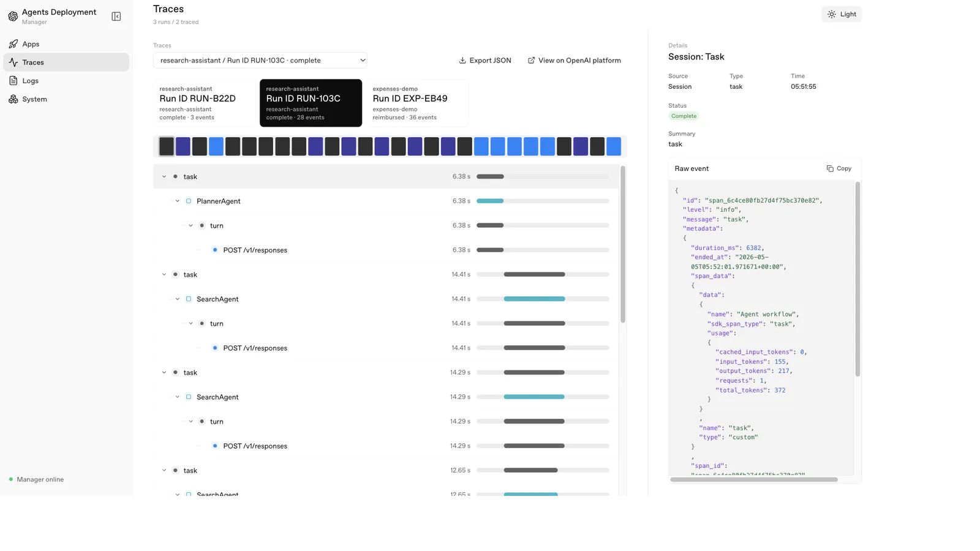Viewport: 980px width, 551px height.
Task: Open Logs document icon in sidebar
Action: click(x=13, y=81)
